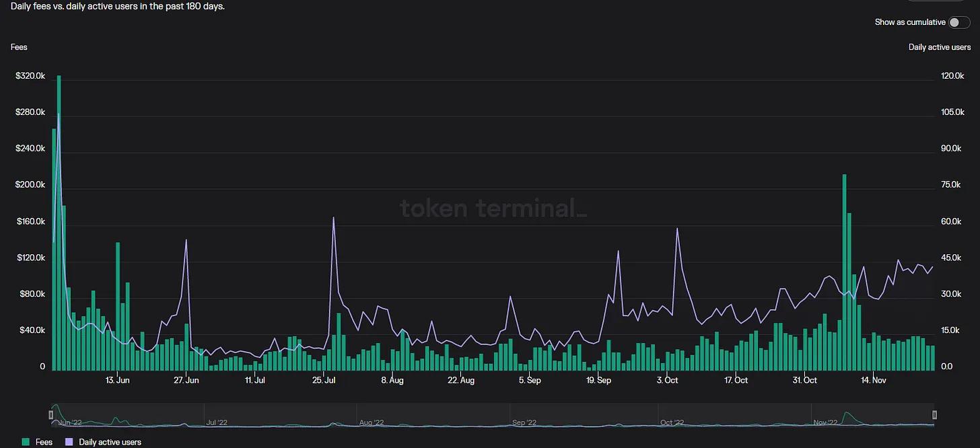
Task: Click the November fees bar exceeding $200k
Action: [x=844, y=269]
